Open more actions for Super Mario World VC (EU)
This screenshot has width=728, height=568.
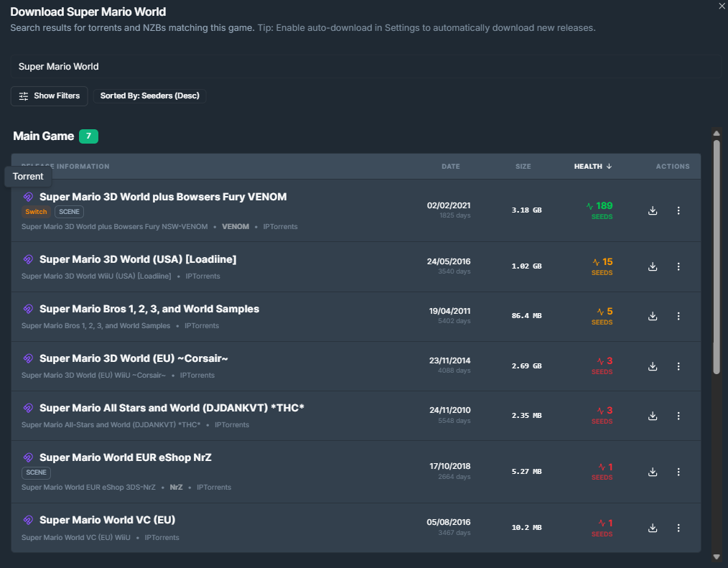point(678,528)
